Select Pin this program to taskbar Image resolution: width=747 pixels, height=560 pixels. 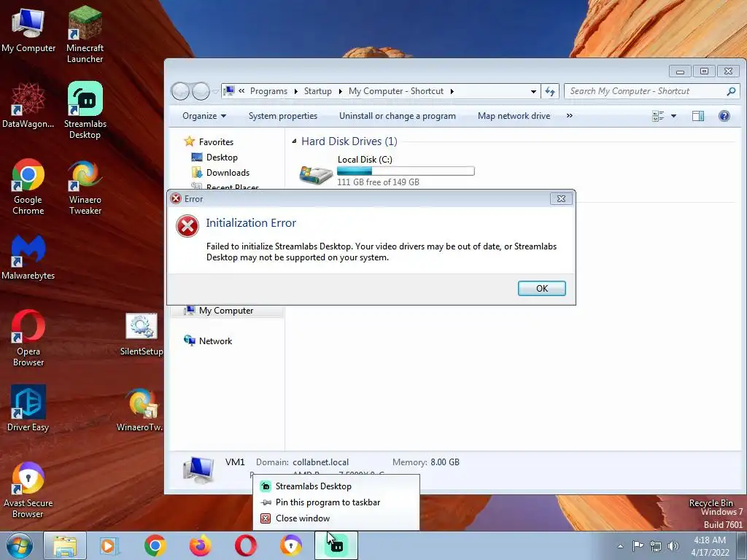(x=336, y=502)
